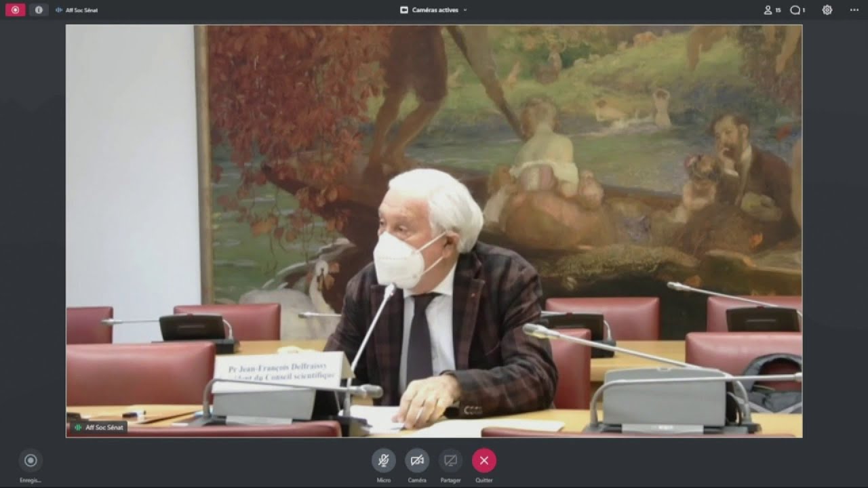The height and width of the screenshot is (488, 868).
Task: Toggle the Micro mute button
Action: [x=383, y=460]
